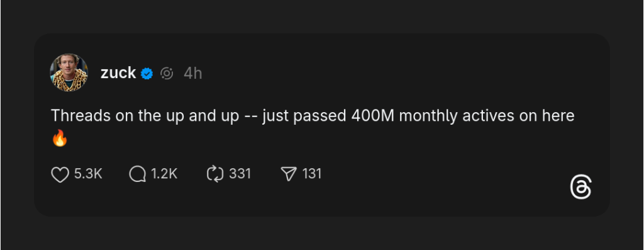Screen dimensions: 644x250
Task: Click the post text about monthly actives
Action: click(x=313, y=116)
